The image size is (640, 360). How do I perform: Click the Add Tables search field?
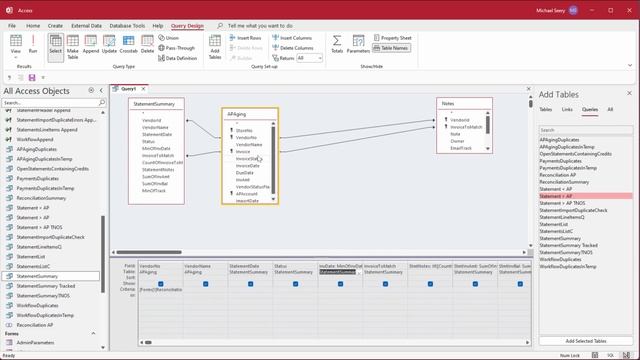pyautogui.click(x=586, y=130)
